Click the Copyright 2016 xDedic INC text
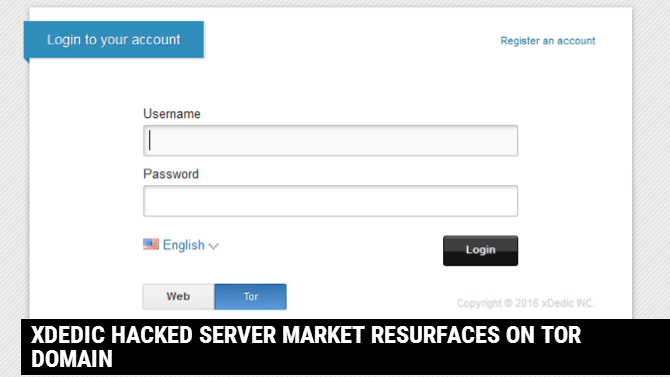This screenshot has width=670, height=377. tap(526, 303)
